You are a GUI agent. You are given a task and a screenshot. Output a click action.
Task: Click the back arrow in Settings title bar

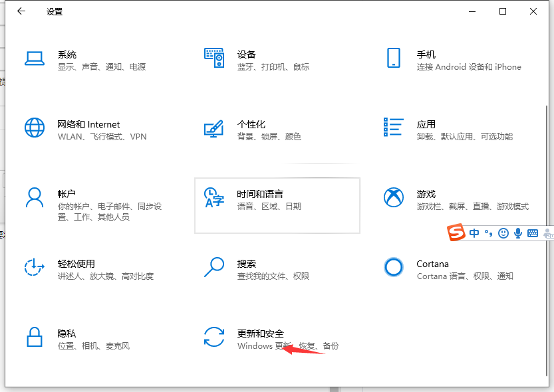click(x=21, y=11)
